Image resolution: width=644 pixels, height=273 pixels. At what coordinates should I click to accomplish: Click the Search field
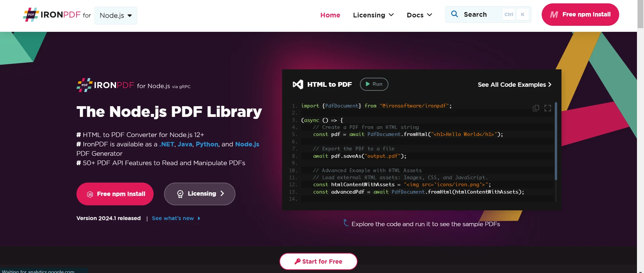(488, 14)
